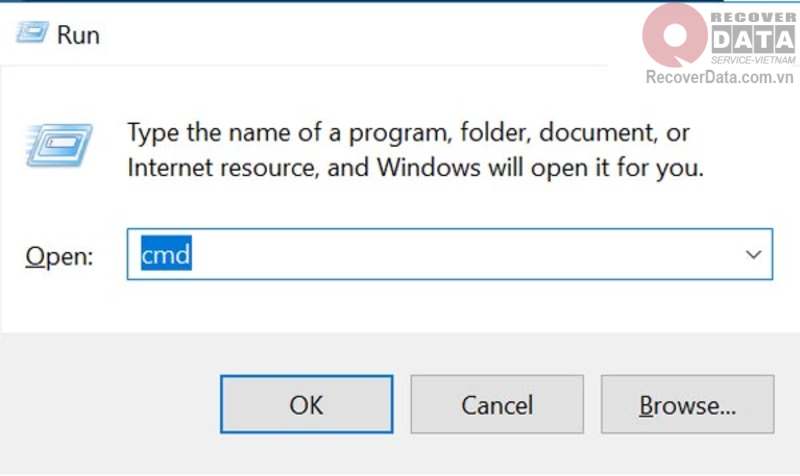Click the word "Windows" in the description
Screen dimensions: 800x476
pyautogui.click(x=426, y=167)
